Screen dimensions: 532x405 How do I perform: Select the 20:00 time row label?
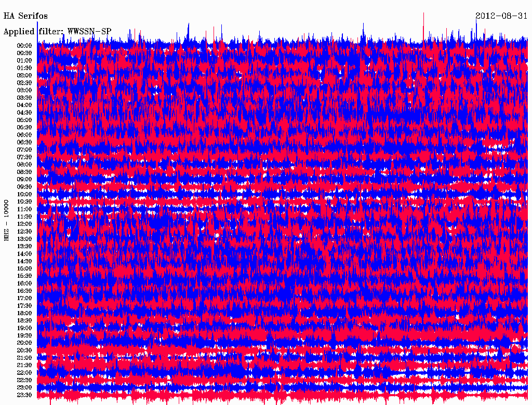pos(24,343)
